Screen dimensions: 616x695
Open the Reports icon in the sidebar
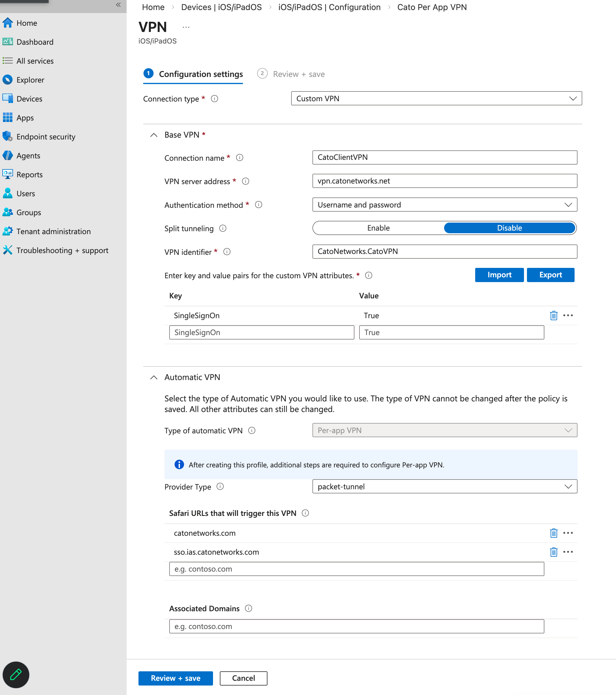(x=7, y=174)
